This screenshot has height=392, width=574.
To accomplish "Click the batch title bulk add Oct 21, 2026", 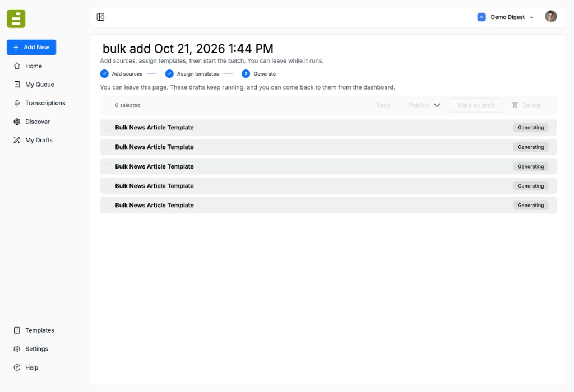I will pyautogui.click(x=188, y=49).
